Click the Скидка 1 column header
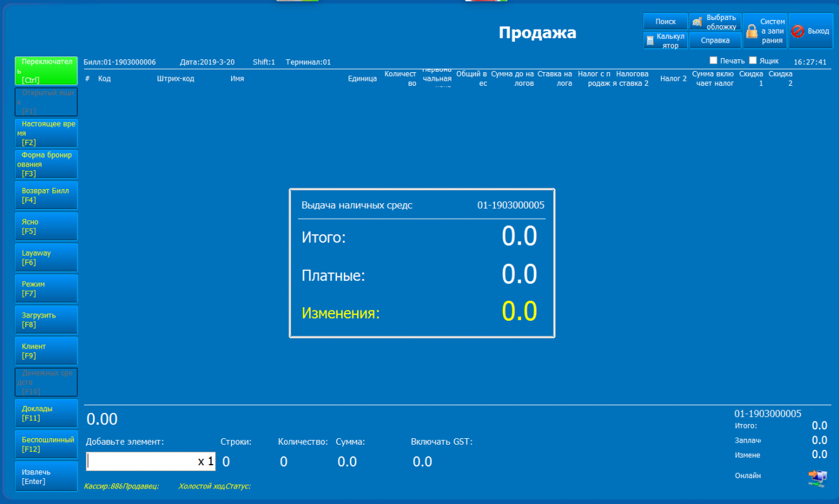The height and width of the screenshot is (504, 839). pos(751,79)
